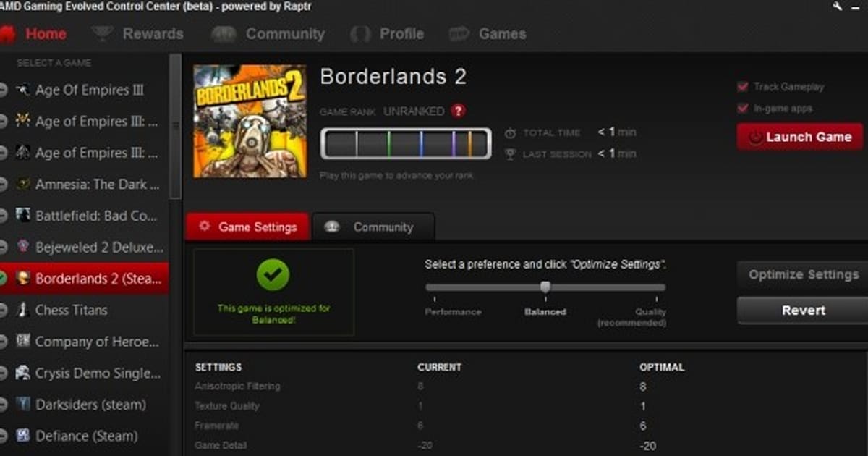868x456 pixels.
Task: Click the gamepad icon on lower Community tab
Action: 332,227
